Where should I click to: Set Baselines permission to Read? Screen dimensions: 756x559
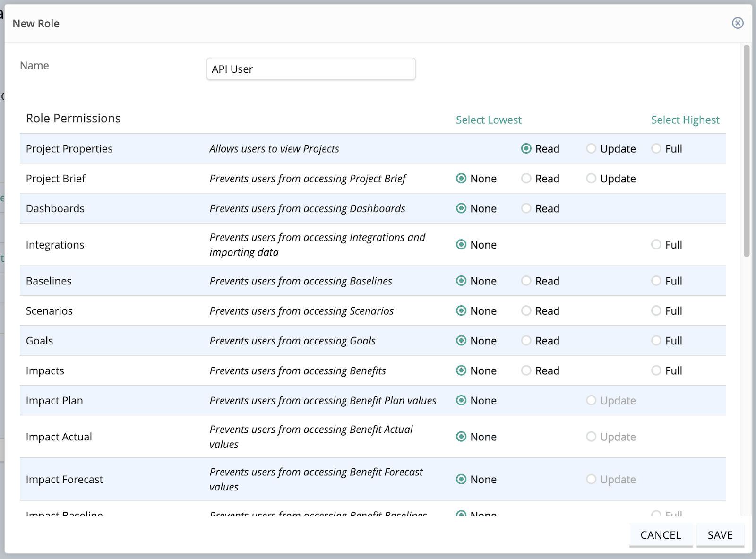525,281
